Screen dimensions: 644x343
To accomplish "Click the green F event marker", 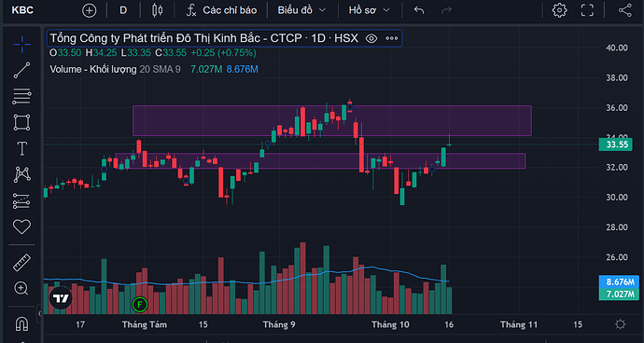I will click(x=140, y=305).
